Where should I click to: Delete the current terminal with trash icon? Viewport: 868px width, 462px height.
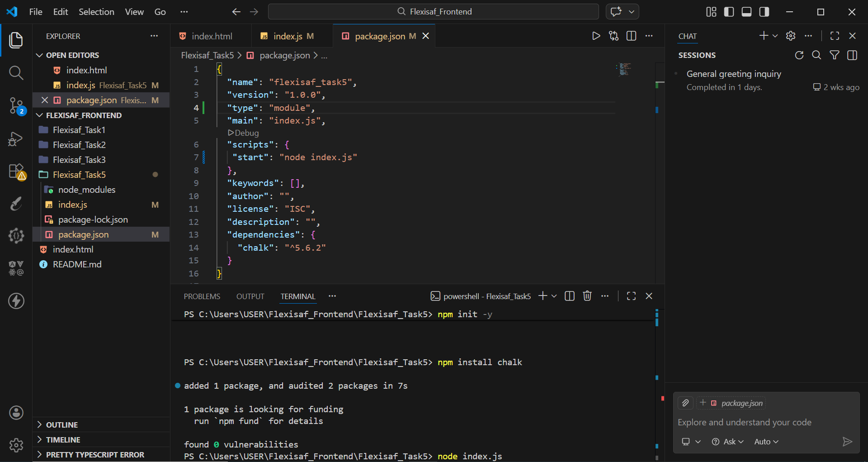[x=587, y=296]
